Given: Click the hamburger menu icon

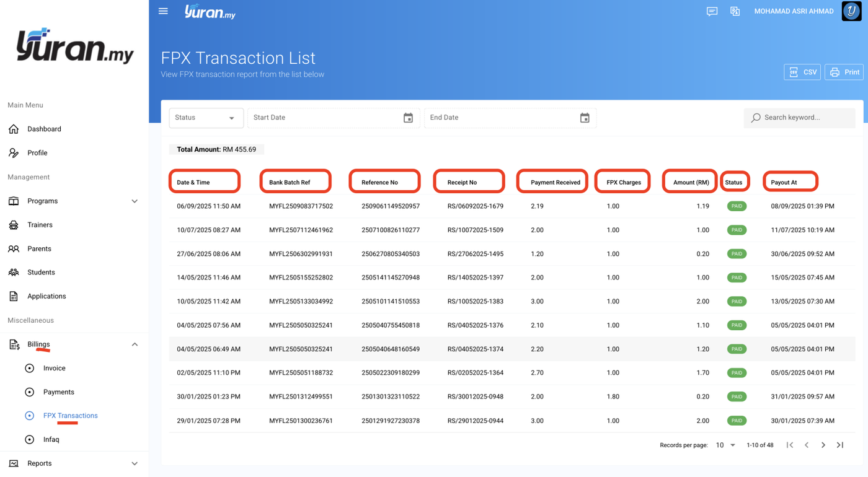Looking at the screenshot, I should coord(163,11).
